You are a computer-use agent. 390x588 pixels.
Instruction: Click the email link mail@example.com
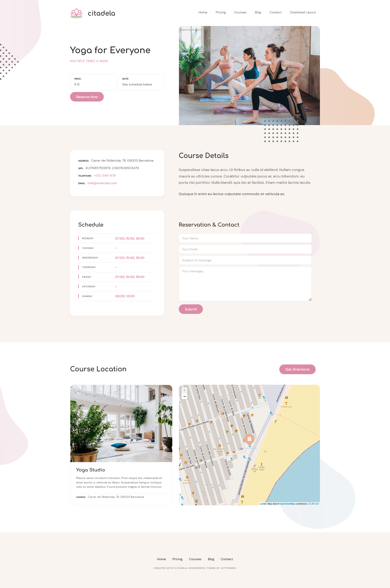pyautogui.click(x=102, y=183)
